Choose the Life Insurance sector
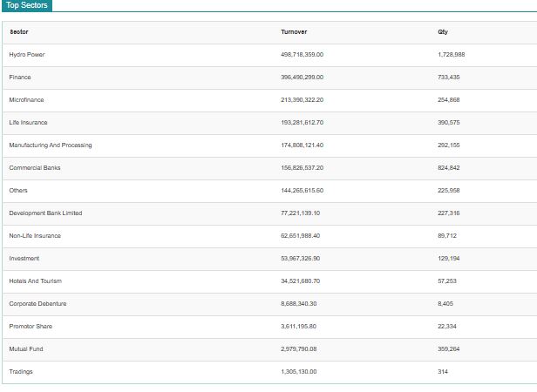 [x=28, y=123]
